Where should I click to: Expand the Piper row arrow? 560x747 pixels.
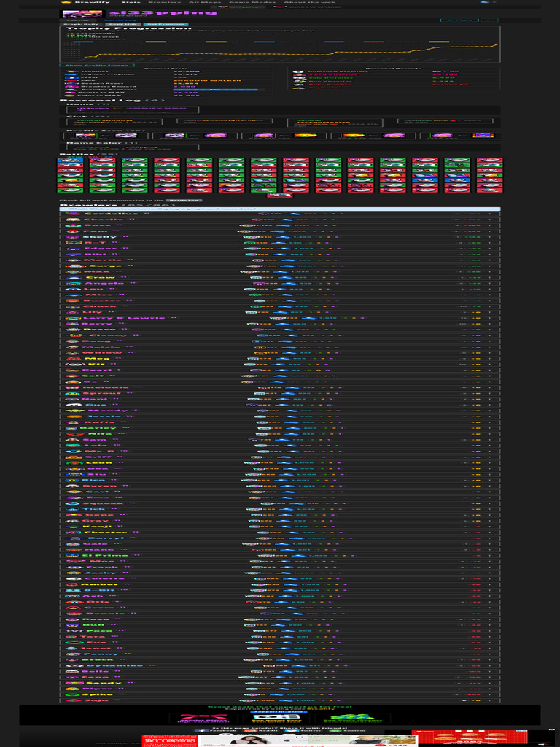coord(489,689)
